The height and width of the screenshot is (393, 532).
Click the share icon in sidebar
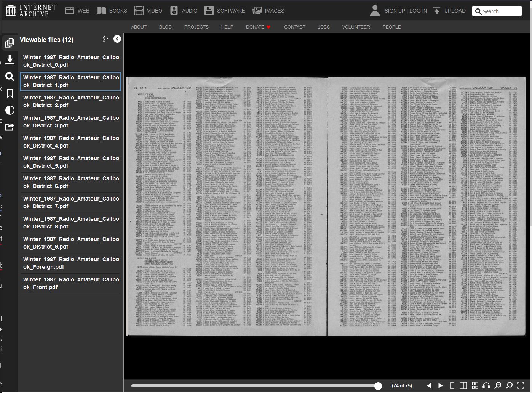[10, 127]
